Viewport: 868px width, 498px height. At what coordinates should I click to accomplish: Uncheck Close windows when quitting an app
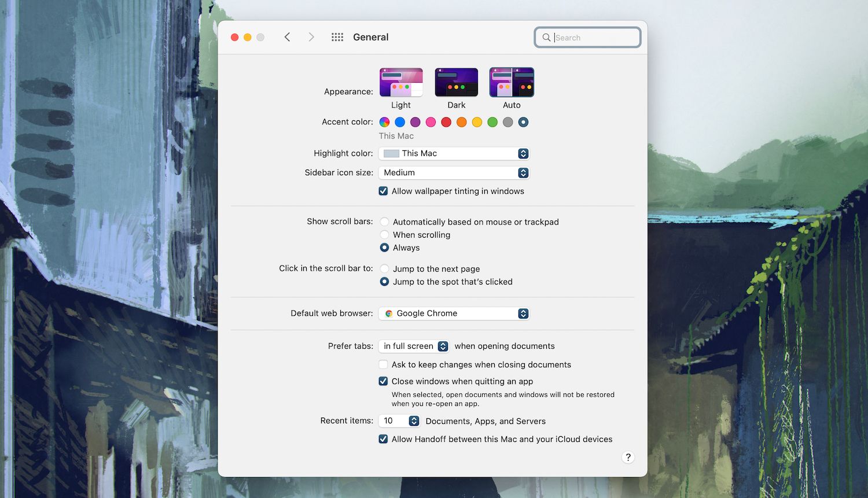click(383, 381)
